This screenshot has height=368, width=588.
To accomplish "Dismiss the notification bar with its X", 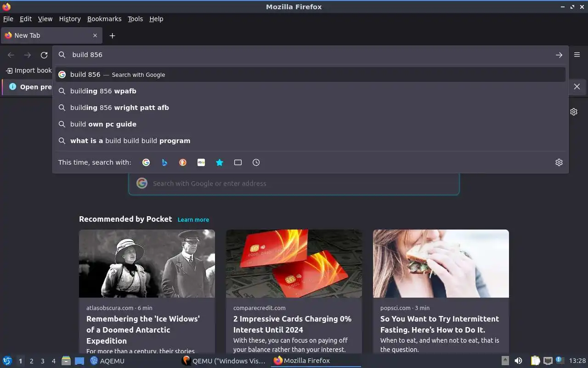I will 577,86.
